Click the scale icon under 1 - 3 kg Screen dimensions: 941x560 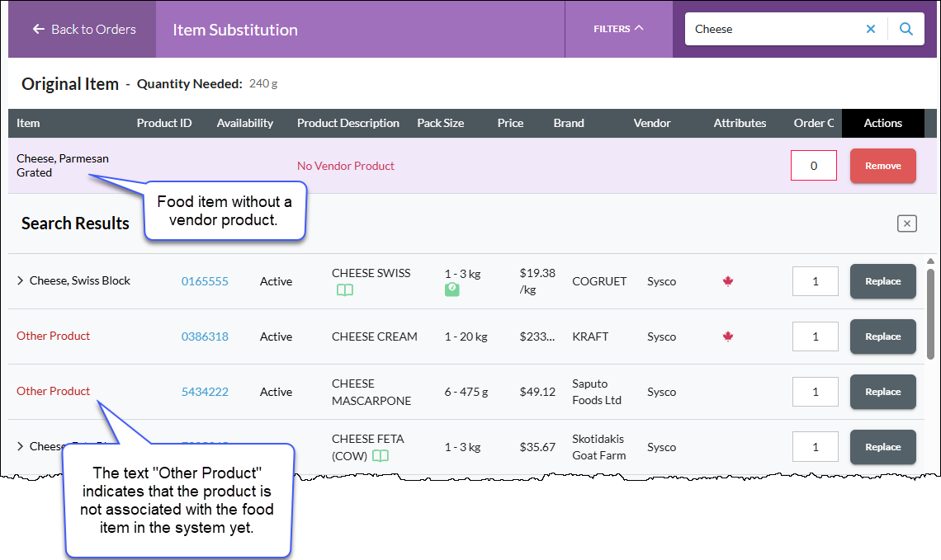pyautogui.click(x=452, y=290)
